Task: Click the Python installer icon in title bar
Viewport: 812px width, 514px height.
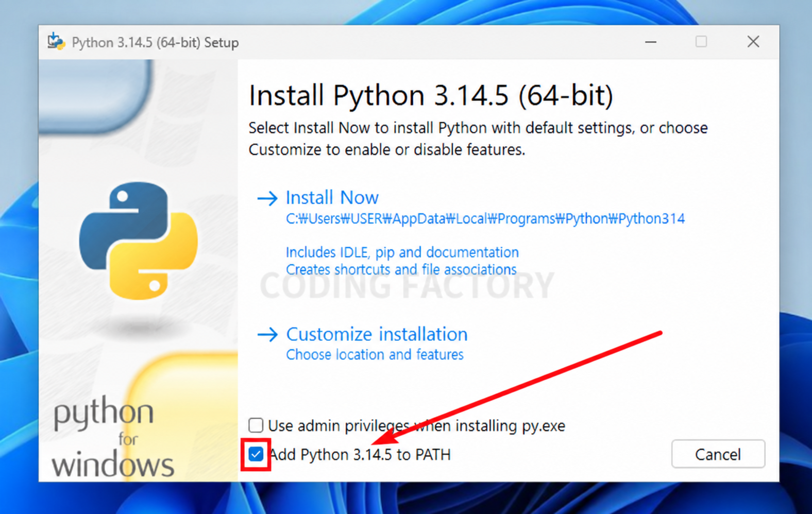Action: [56, 42]
